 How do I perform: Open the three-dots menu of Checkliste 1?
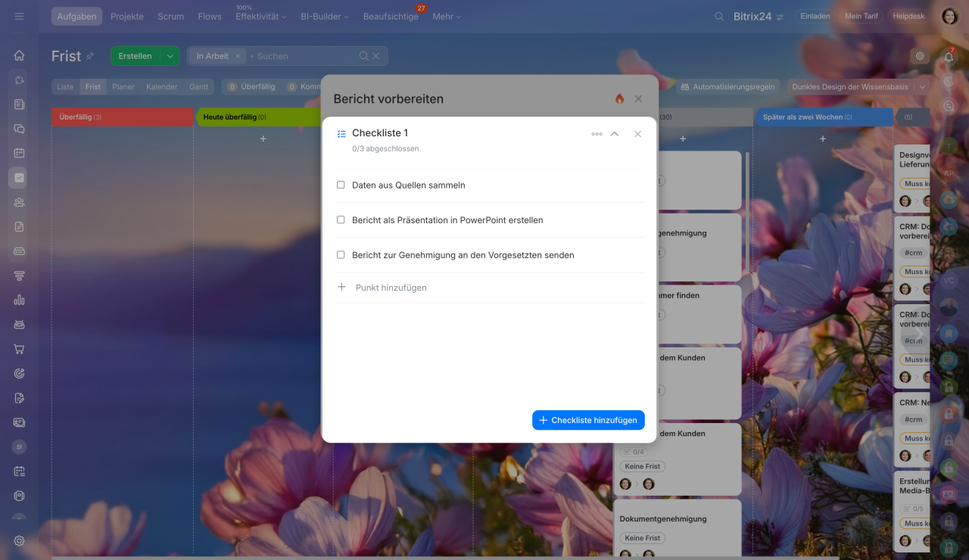tap(597, 134)
